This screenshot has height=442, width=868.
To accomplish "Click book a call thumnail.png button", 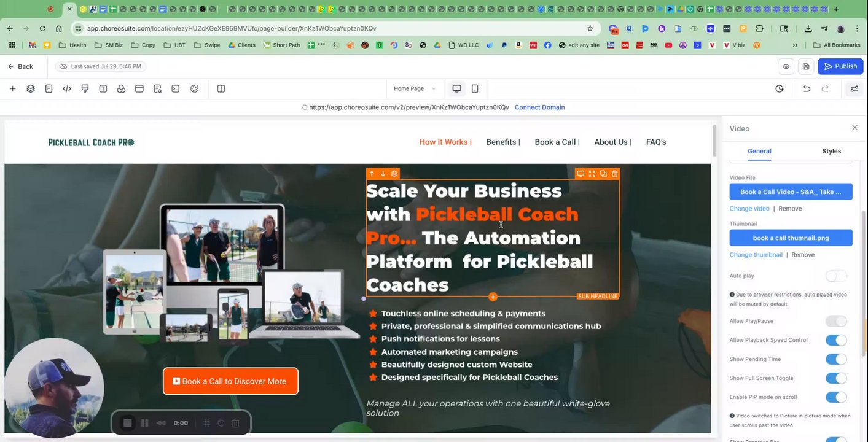I will [791, 238].
